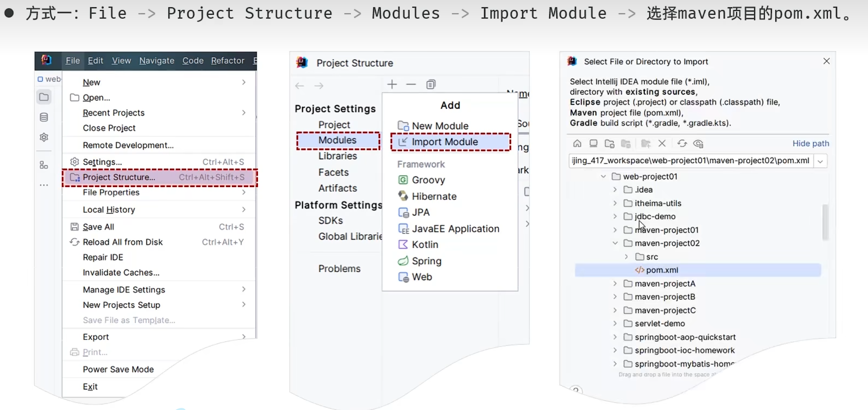Screen dimensions: 868x410
Task: Choose Settings... in File menu
Action: [159, 162]
